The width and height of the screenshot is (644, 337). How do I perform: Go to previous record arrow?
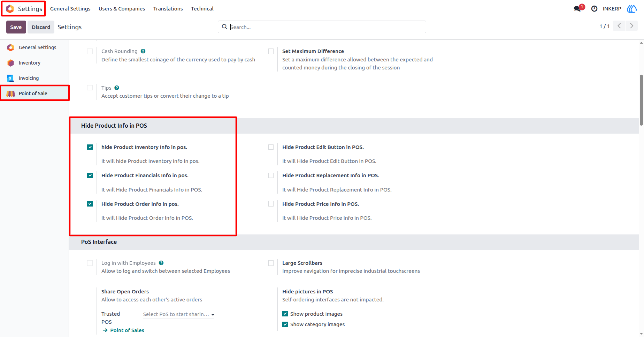click(619, 26)
